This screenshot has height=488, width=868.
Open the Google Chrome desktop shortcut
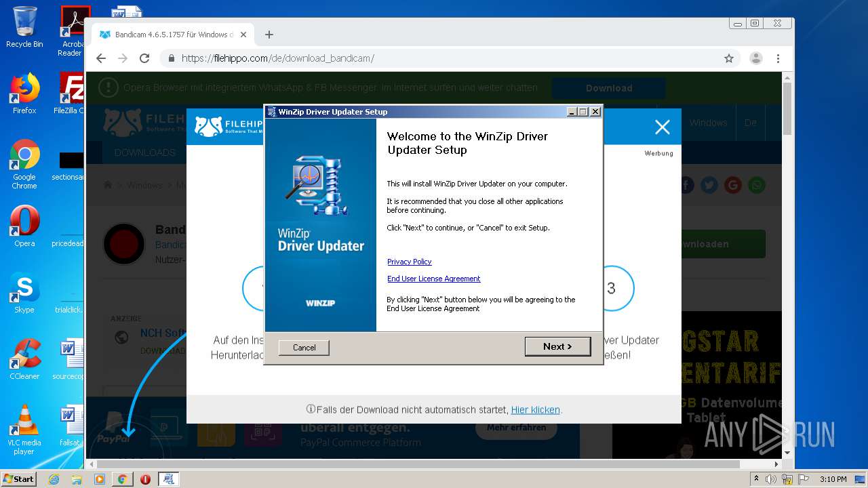24,165
